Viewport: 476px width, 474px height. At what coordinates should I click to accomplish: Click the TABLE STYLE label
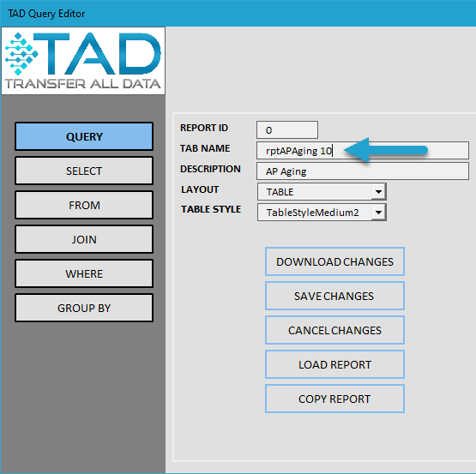click(211, 209)
